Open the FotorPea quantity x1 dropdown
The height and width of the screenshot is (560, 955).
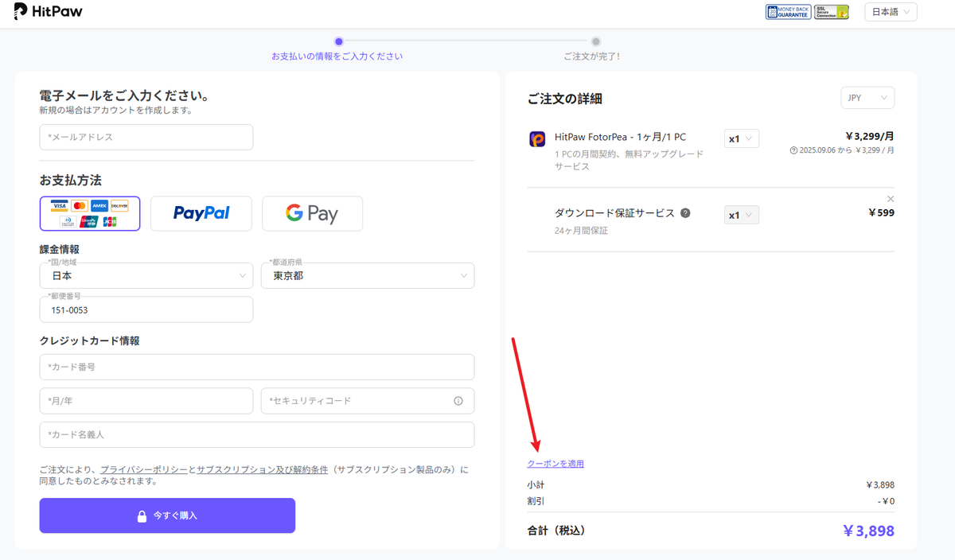click(742, 138)
